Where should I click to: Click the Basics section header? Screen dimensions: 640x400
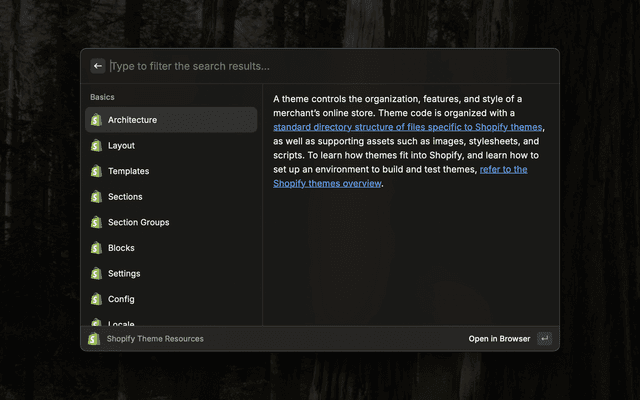[x=102, y=97]
